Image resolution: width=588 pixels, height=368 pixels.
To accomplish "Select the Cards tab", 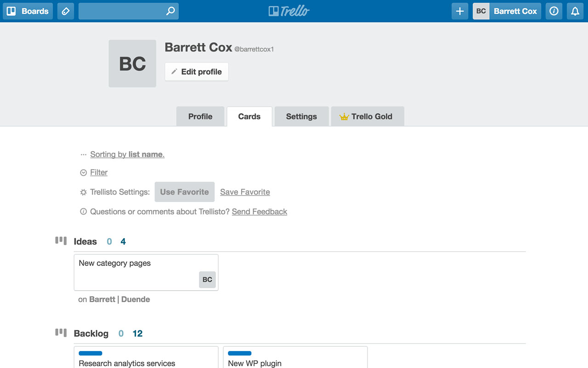I will pos(249,116).
